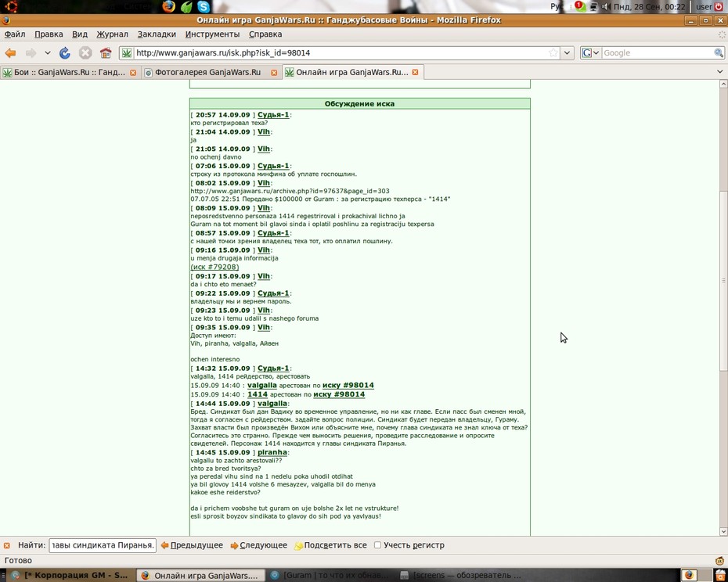Click Подсветить все to highlight matches
The height and width of the screenshot is (582, 728).
coord(330,545)
